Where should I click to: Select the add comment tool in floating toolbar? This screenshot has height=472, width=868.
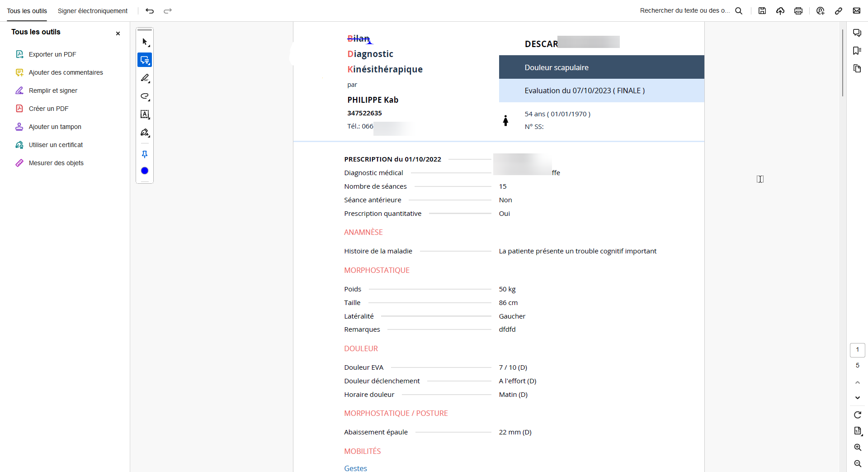145,60
